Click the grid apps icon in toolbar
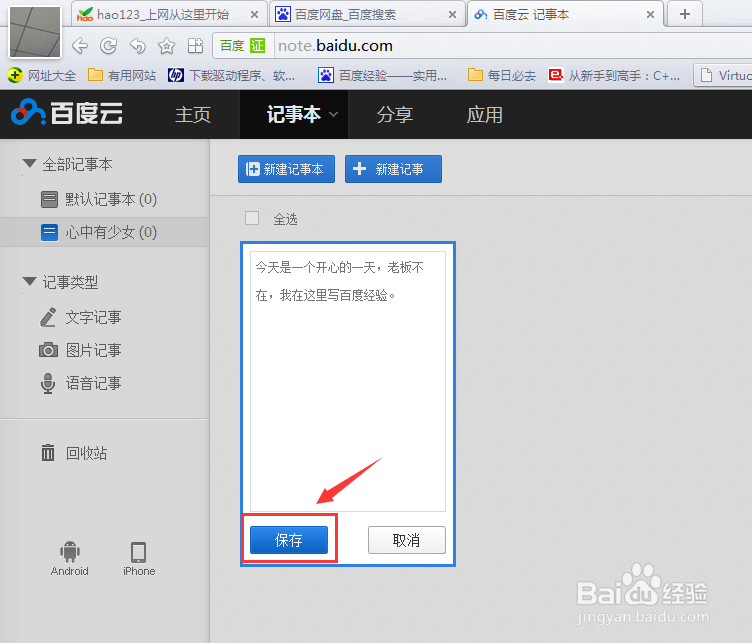 point(196,46)
